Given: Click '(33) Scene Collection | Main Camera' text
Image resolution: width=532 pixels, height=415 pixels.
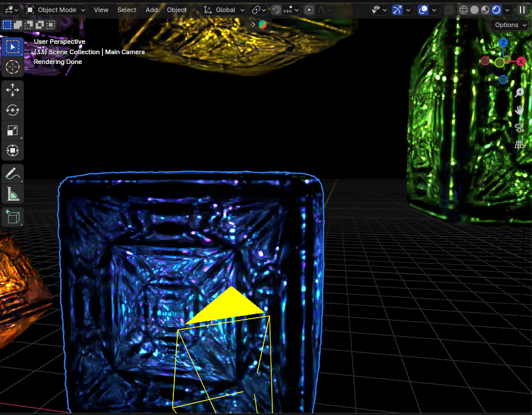Looking at the screenshot, I should coord(89,52).
